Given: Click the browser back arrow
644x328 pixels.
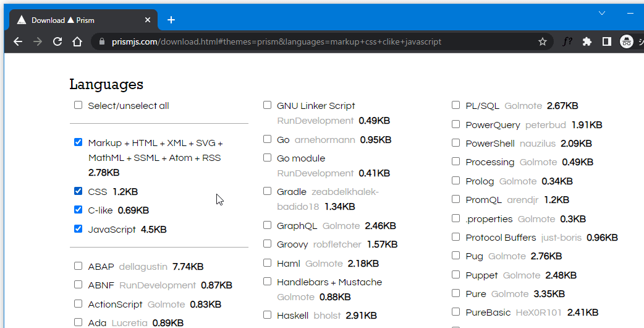Looking at the screenshot, I should [18, 41].
